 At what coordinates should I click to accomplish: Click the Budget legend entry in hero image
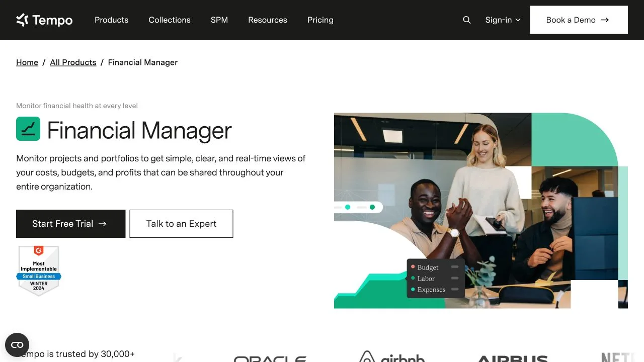coord(434,267)
